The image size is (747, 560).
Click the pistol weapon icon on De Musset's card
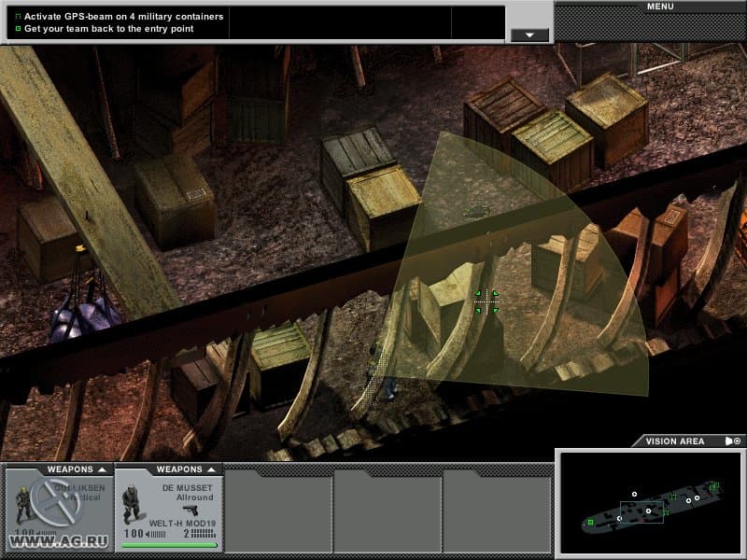pos(190,510)
